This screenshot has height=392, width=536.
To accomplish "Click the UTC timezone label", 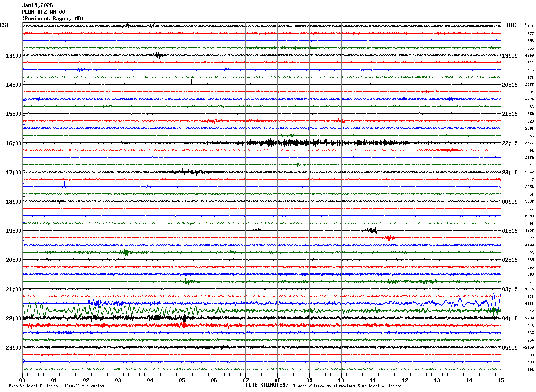I will click(x=511, y=25).
